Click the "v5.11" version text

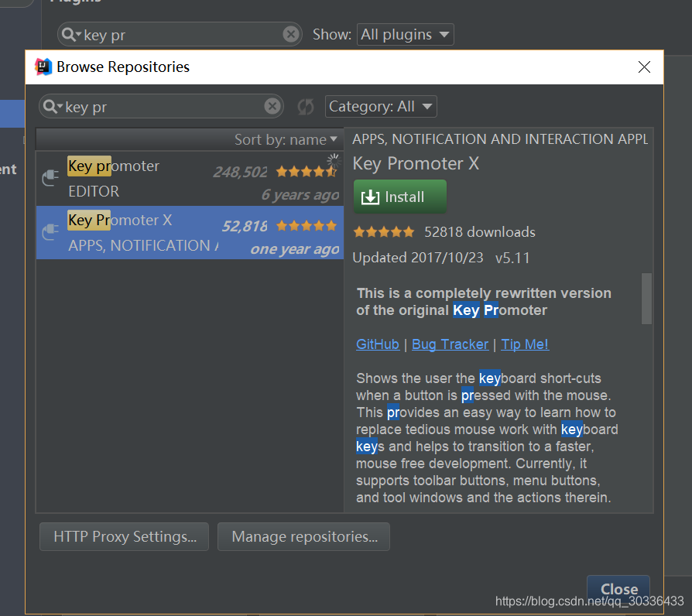pos(512,258)
